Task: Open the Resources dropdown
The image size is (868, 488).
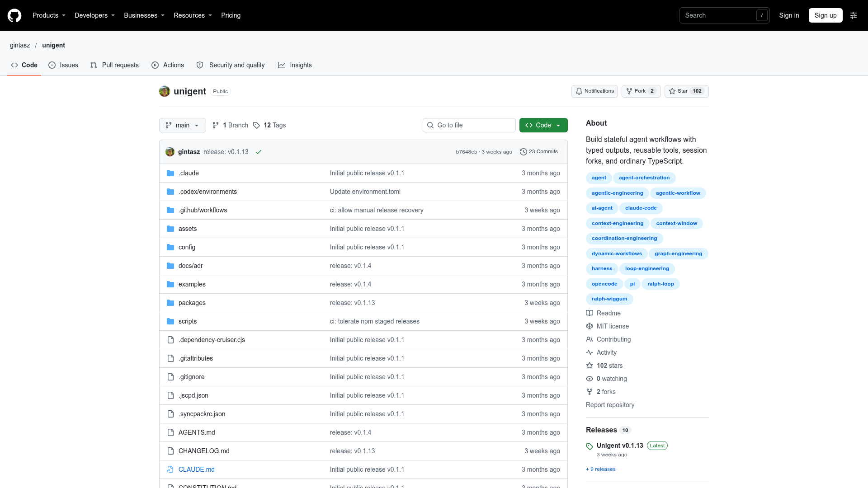Action: click(193, 15)
